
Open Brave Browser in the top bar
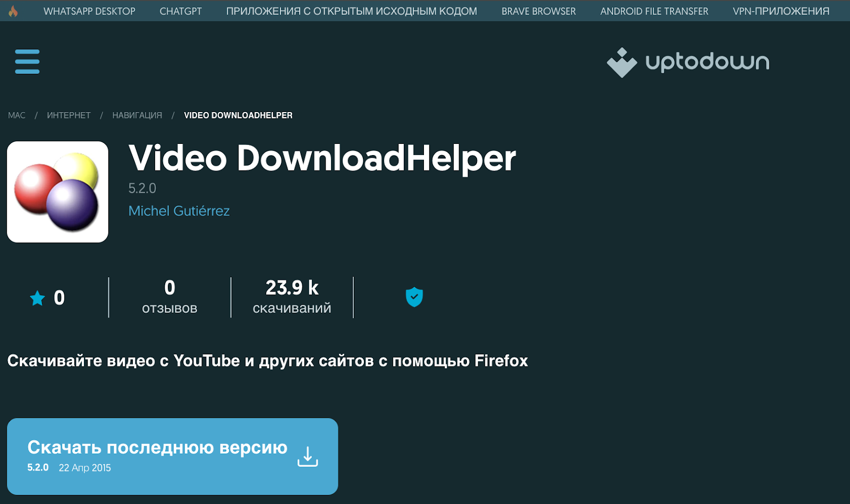coord(539,11)
